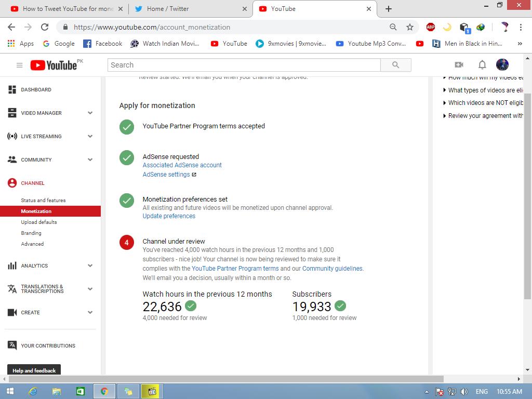Click the search magnifier button
The height and width of the screenshot is (399, 532).
click(395, 65)
